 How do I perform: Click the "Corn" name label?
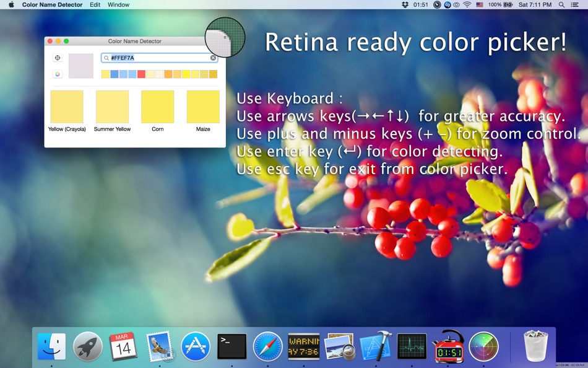157,129
